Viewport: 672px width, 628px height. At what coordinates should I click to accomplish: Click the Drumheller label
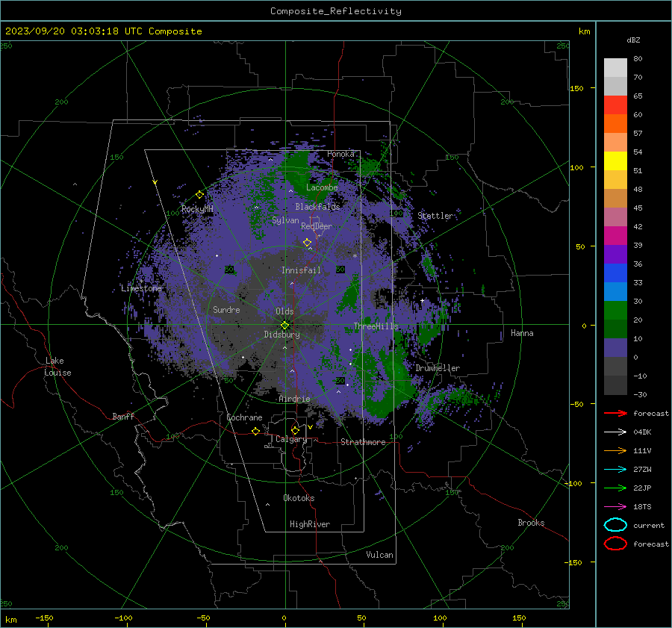point(438,368)
